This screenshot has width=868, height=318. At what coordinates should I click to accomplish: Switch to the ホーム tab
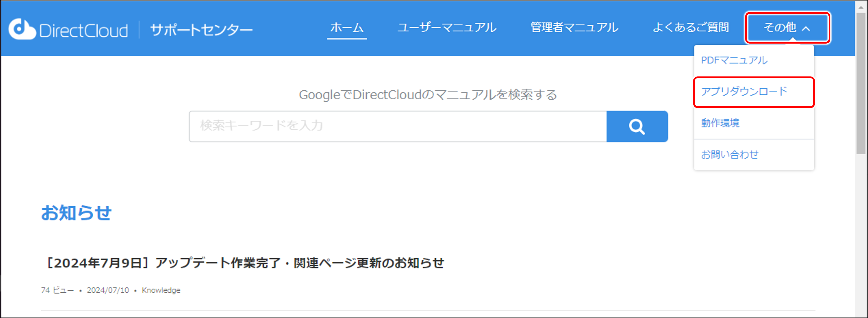coord(346,28)
